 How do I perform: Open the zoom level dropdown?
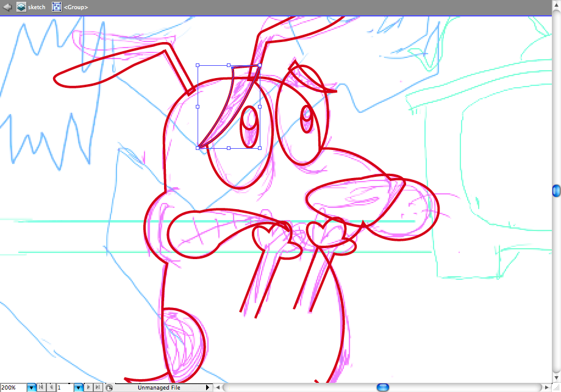tap(32, 387)
